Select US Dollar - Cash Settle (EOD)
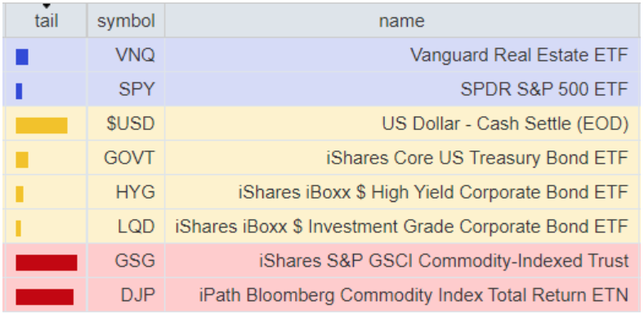The height and width of the screenshot is (314, 644). coord(505,123)
